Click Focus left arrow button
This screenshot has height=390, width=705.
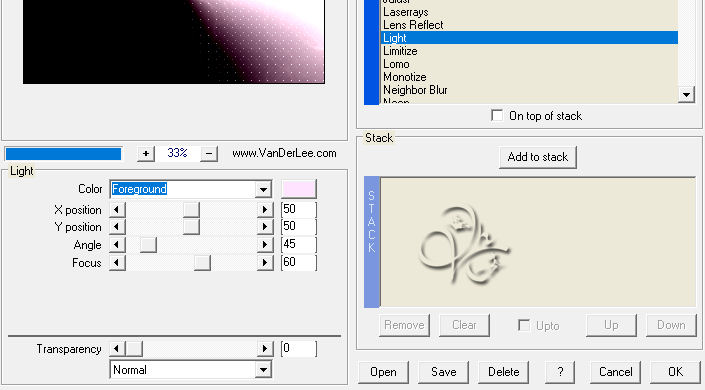[x=117, y=263]
